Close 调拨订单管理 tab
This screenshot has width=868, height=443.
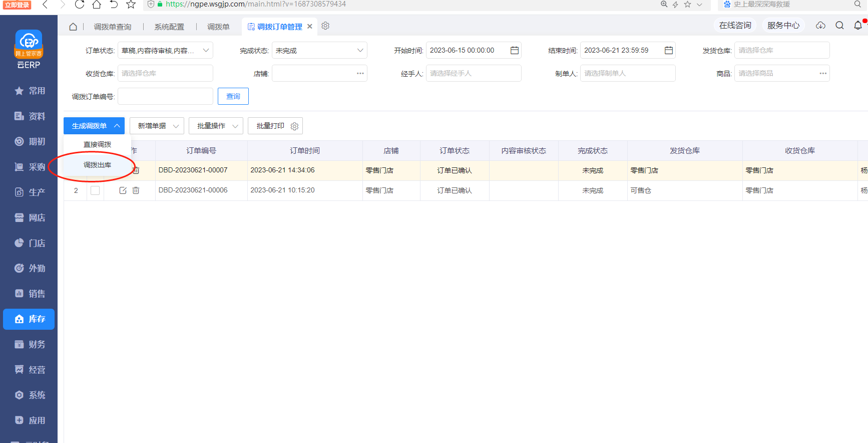(x=310, y=27)
